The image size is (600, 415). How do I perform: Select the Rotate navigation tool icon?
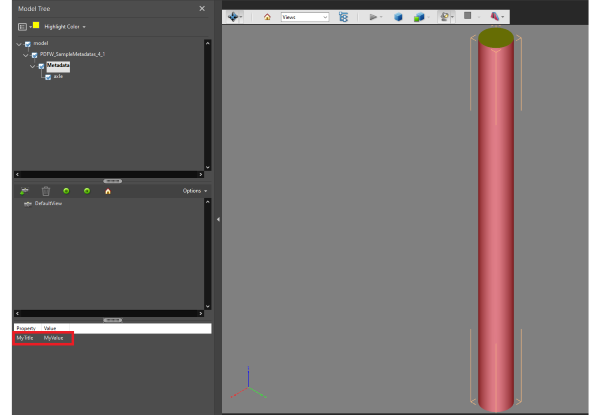[232, 17]
